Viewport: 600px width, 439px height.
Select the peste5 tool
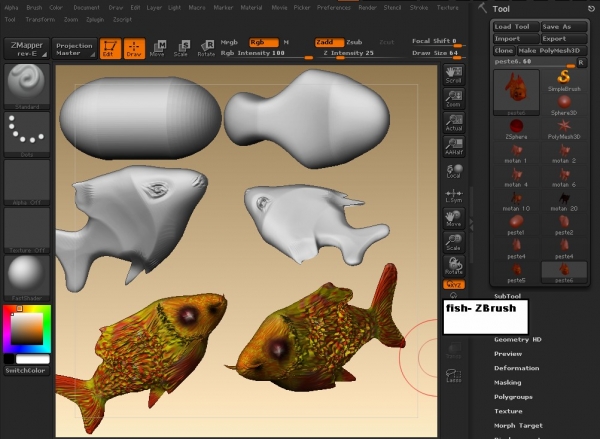coord(516,273)
